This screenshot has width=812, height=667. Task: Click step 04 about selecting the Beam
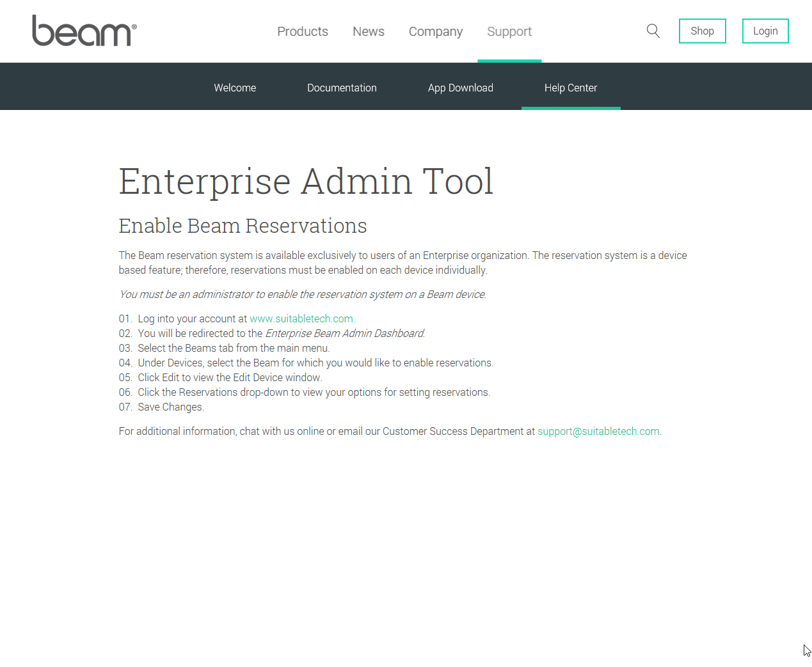click(306, 363)
